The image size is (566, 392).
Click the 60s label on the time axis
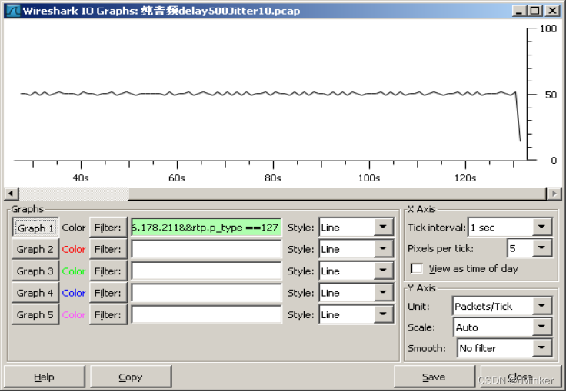(x=177, y=178)
